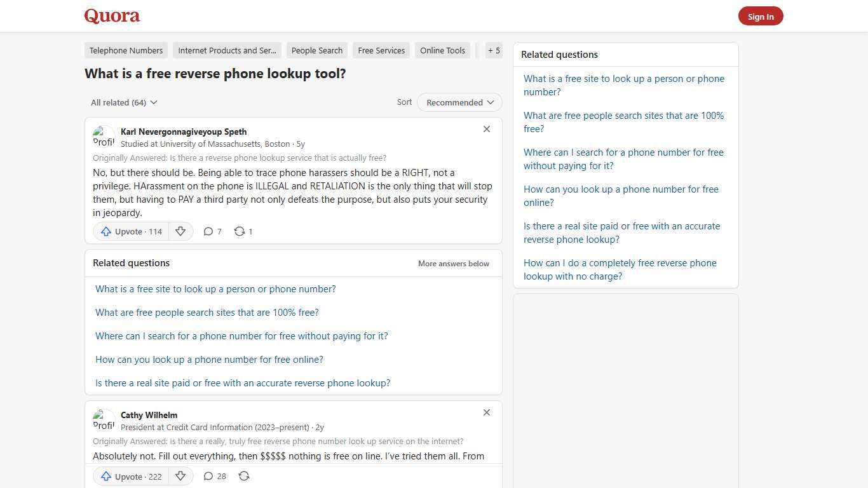Upvote Karl Speth's answer
This screenshot has height=488, width=868.
130,231
